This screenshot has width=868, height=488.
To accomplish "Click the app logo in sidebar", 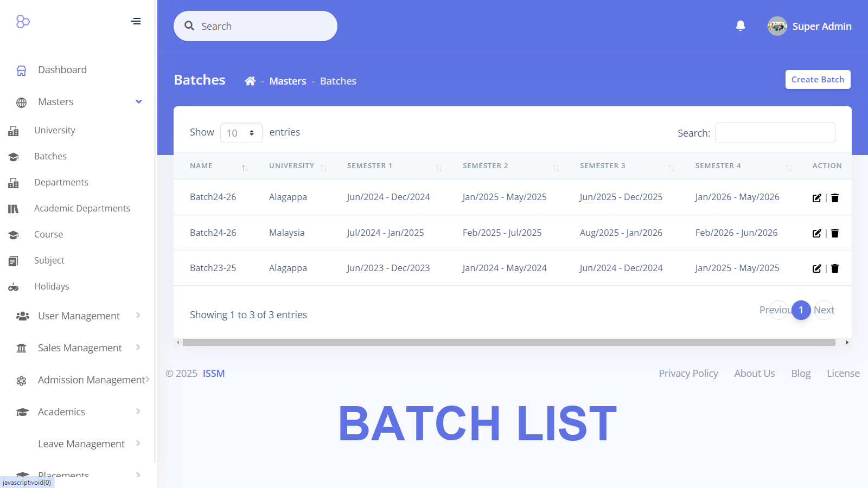I will (23, 22).
